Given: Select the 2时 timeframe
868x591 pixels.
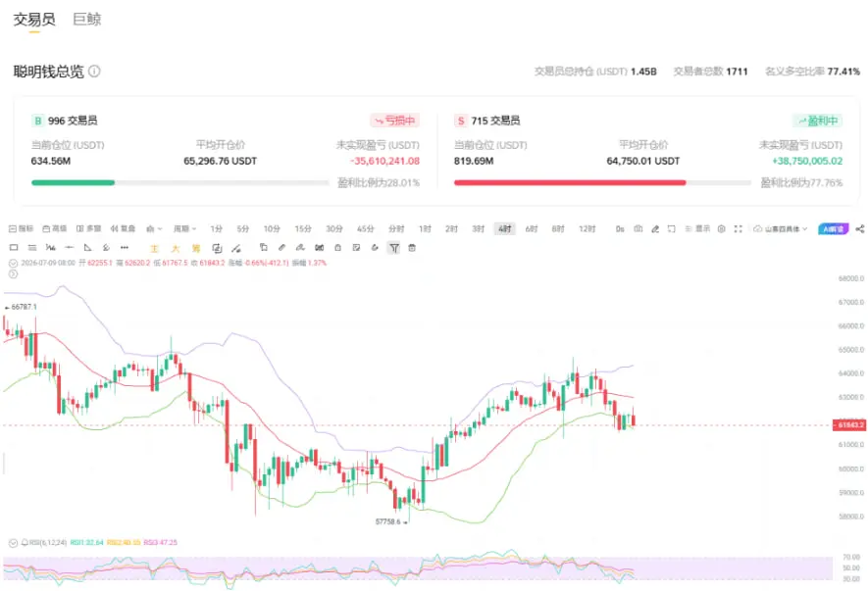Looking at the screenshot, I should click(451, 228).
